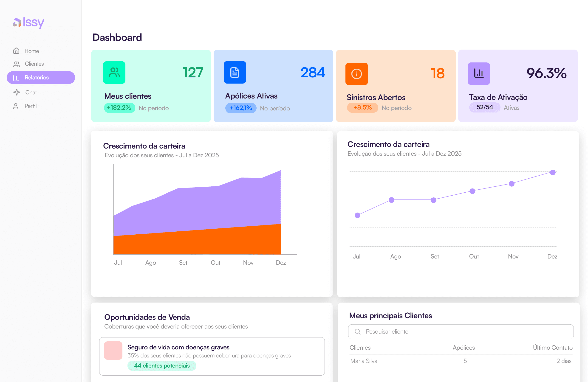The width and height of the screenshot is (588, 382).
Task: Select the Perfil user icon
Action: 16,106
